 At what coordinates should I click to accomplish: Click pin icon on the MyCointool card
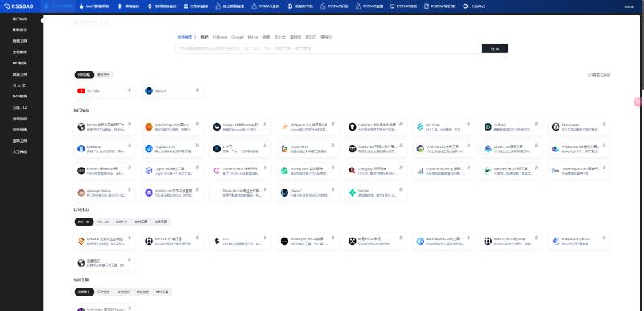pos(332,145)
